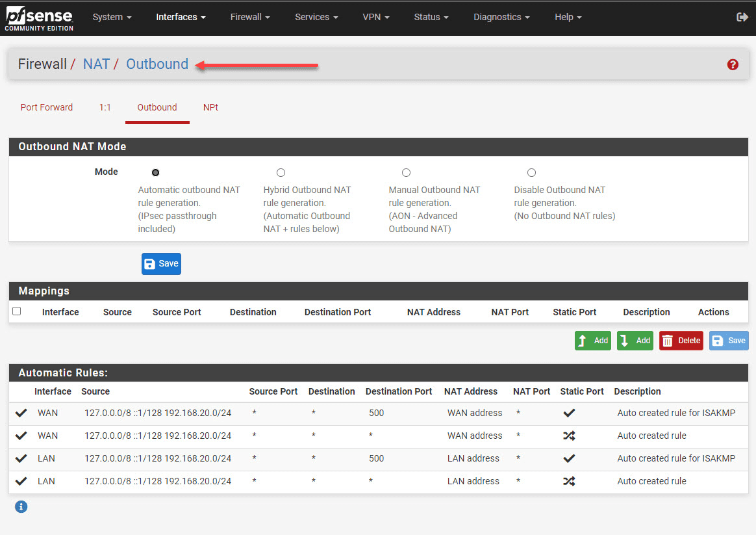The height and width of the screenshot is (535, 756).
Task: Click the red help question mark icon
Action: pyautogui.click(x=733, y=64)
